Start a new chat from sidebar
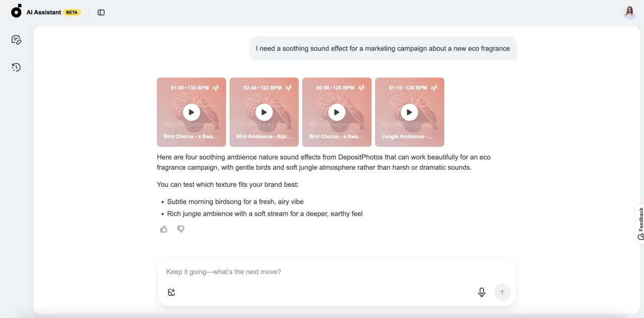This screenshot has width=644, height=318. point(16,40)
